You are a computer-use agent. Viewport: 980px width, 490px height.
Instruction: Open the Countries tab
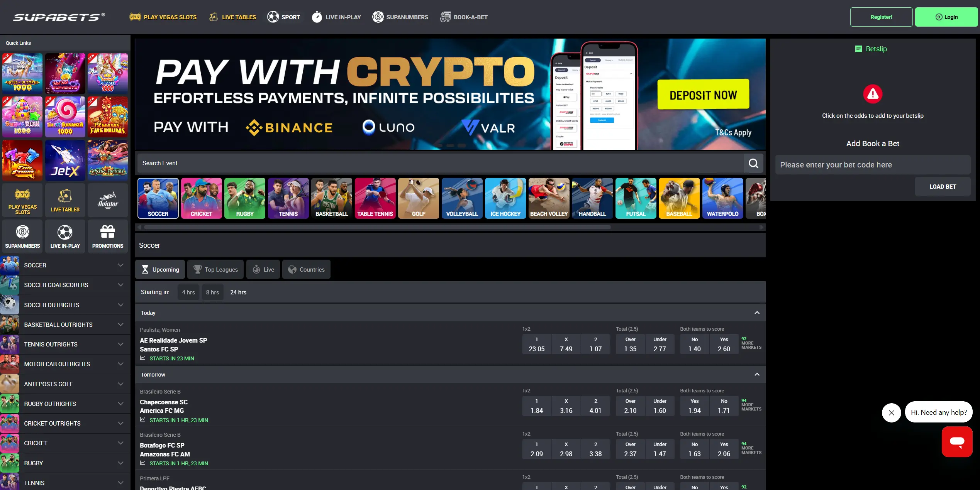pos(306,269)
